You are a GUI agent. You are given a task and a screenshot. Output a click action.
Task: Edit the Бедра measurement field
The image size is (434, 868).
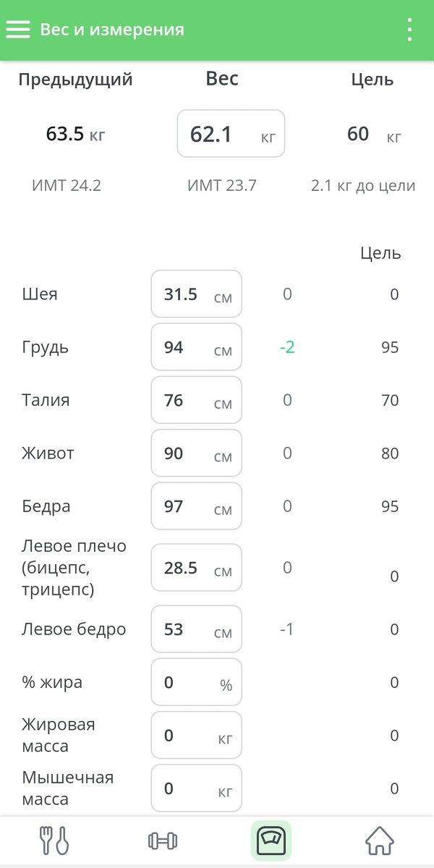[195, 506]
